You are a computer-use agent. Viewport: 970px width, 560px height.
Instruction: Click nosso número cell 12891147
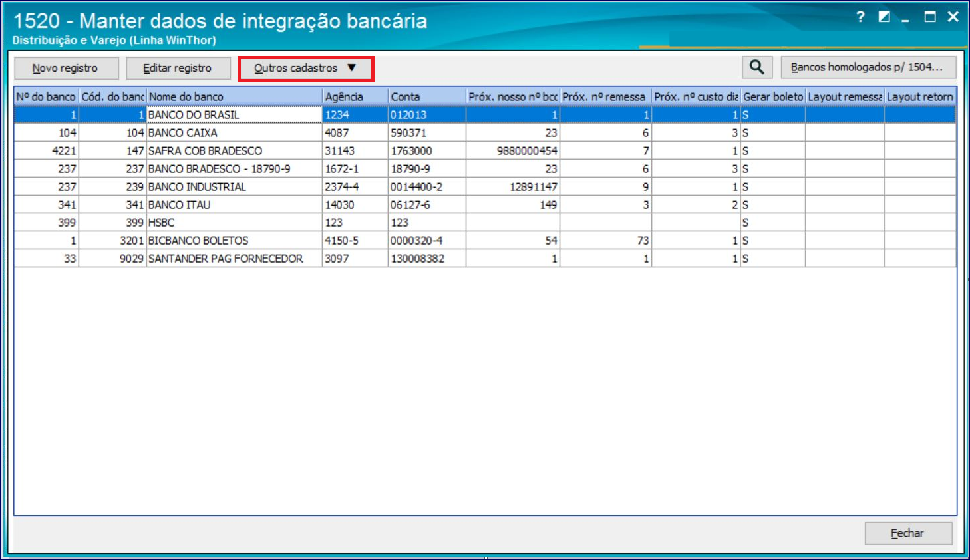click(x=513, y=187)
